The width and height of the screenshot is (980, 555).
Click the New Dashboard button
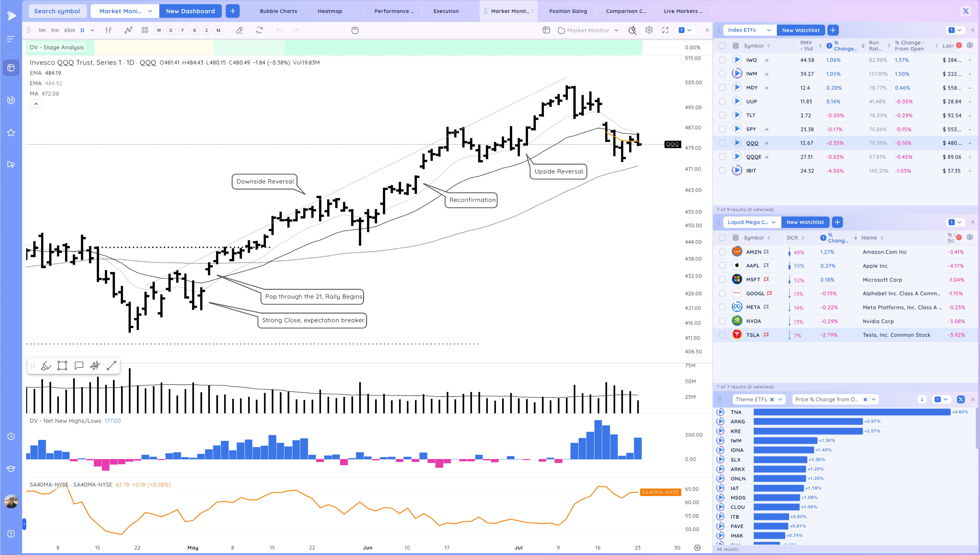tap(190, 11)
